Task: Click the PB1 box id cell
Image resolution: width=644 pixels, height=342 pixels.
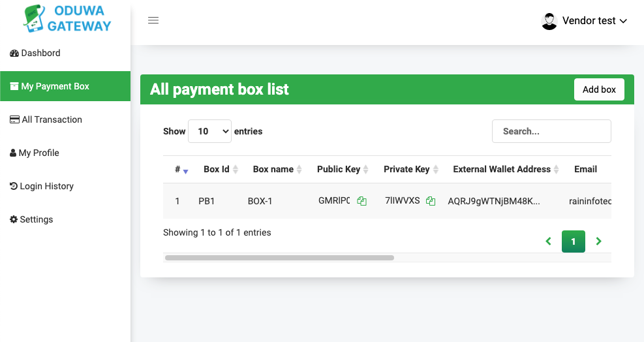Action: pyautogui.click(x=207, y=202)
